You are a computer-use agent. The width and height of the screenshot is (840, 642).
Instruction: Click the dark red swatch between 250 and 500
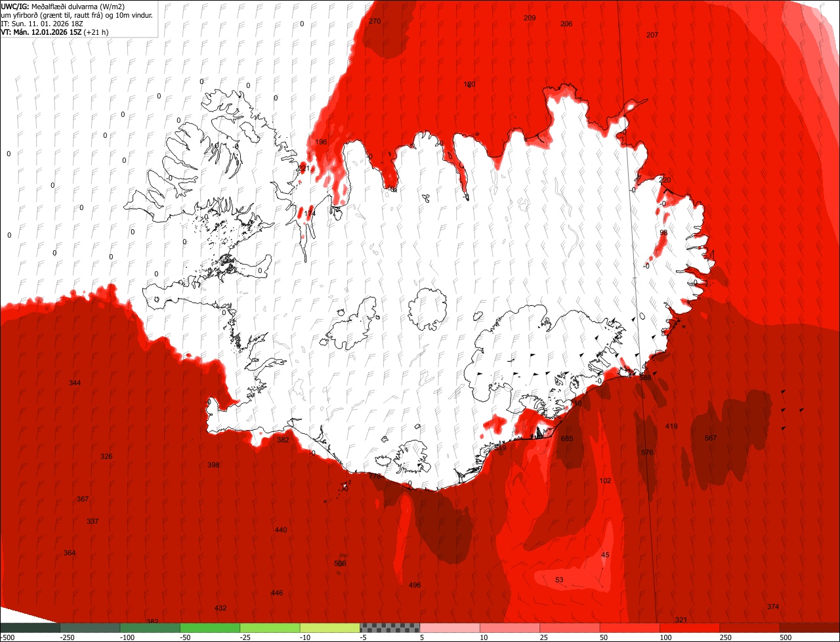click(x=749, y=628)
